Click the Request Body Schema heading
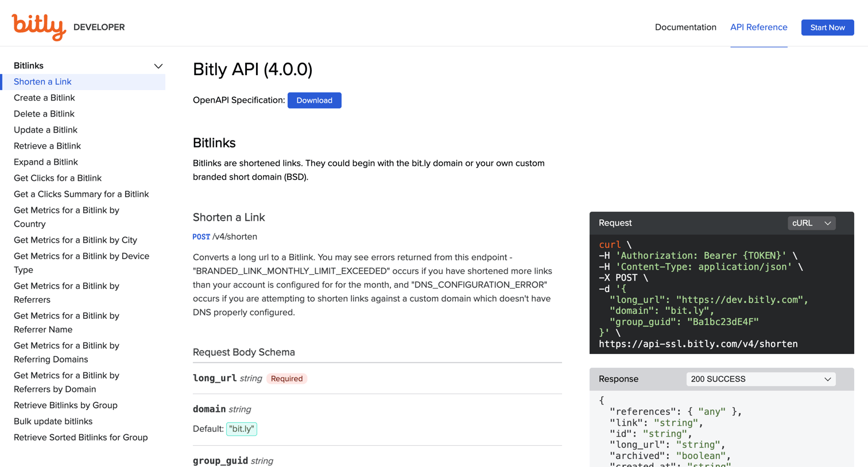Screen dimensions: 868x467 [244, 352]
